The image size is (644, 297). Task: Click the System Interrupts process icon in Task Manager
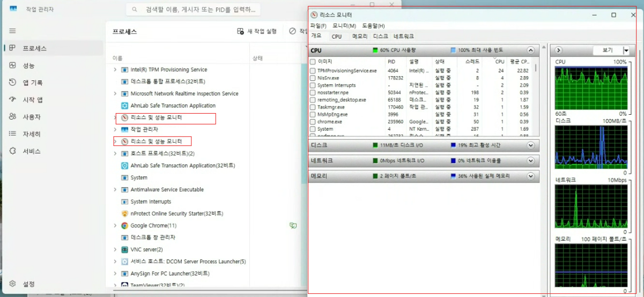pyautogui.click(x=125, y=202)
